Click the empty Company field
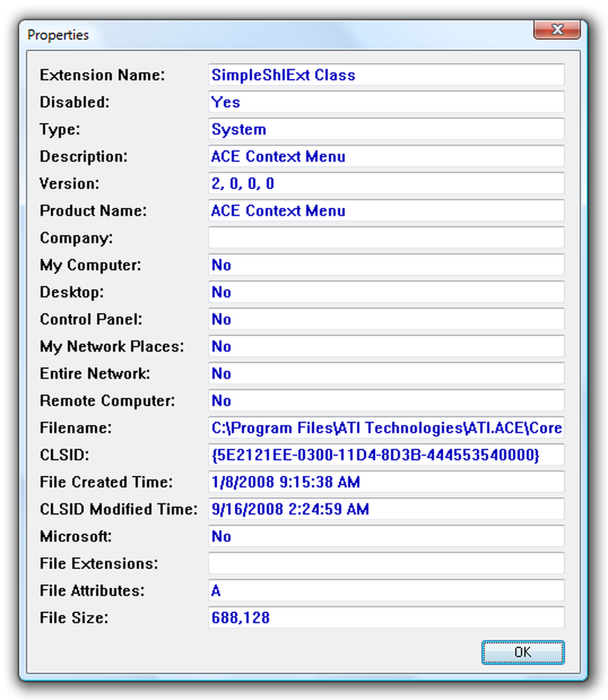608x700 pixels. tap(386, 238)
